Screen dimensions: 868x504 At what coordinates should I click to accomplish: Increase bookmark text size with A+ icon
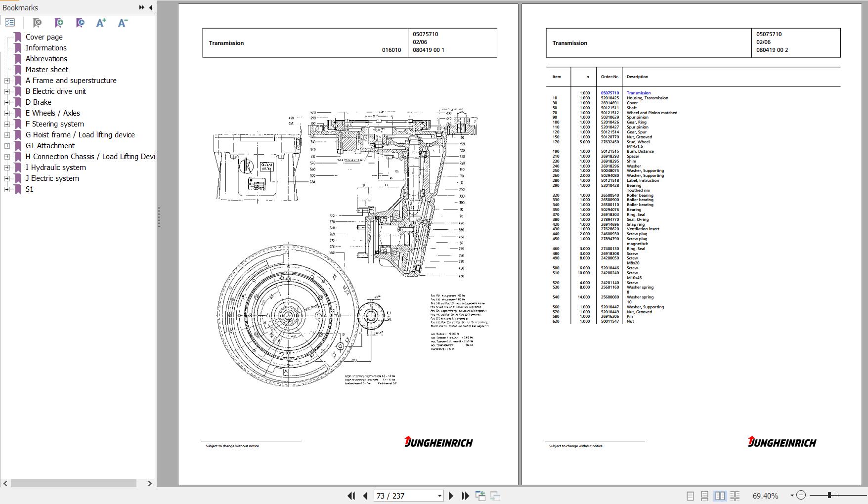[x=101, y=23]
